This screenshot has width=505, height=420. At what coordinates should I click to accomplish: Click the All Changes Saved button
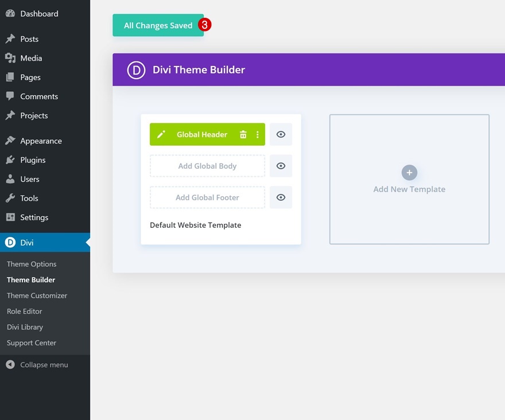[158, 25]
